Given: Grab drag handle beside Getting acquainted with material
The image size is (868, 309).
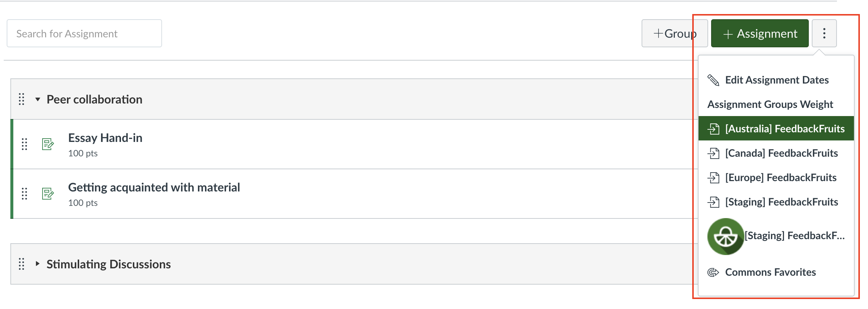Looking at the screenshot, I should [24, 193].
